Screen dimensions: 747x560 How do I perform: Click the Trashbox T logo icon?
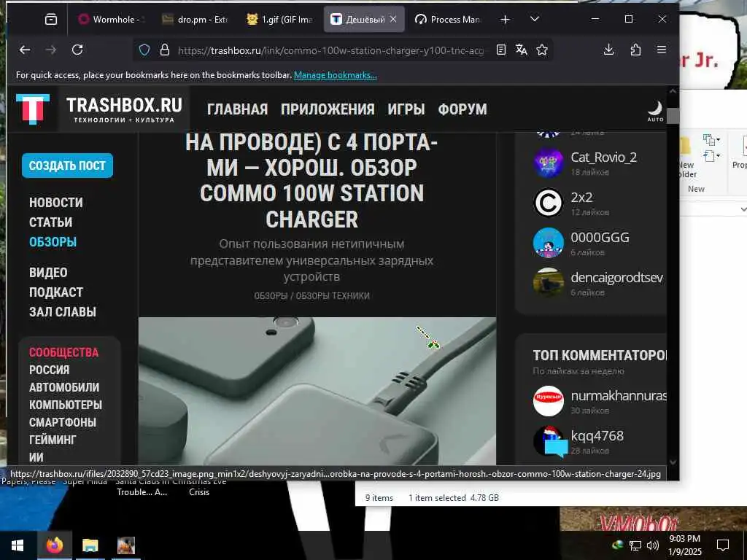[33, 109]
